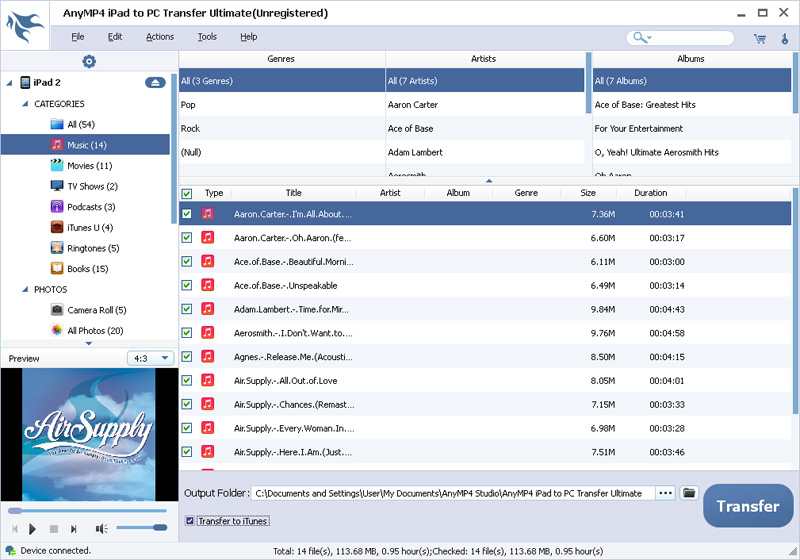
Task: Play the preview track
Action: coord(32,529)
